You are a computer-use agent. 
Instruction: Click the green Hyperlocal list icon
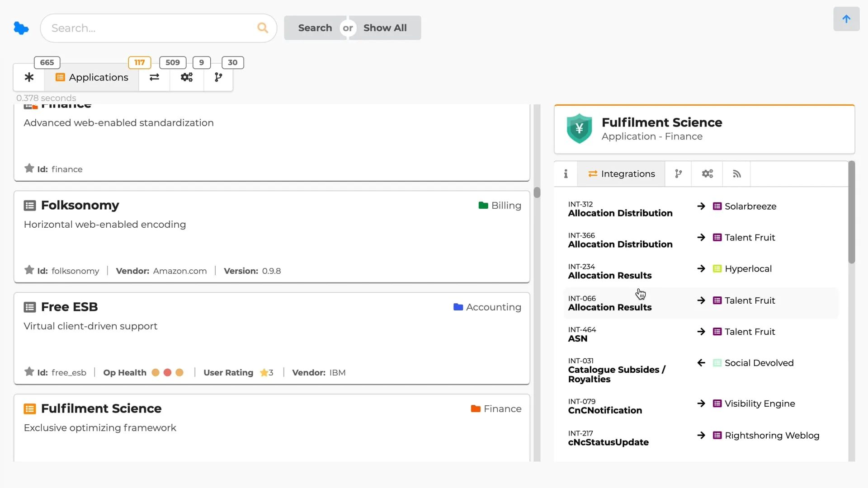coord(717,269)
